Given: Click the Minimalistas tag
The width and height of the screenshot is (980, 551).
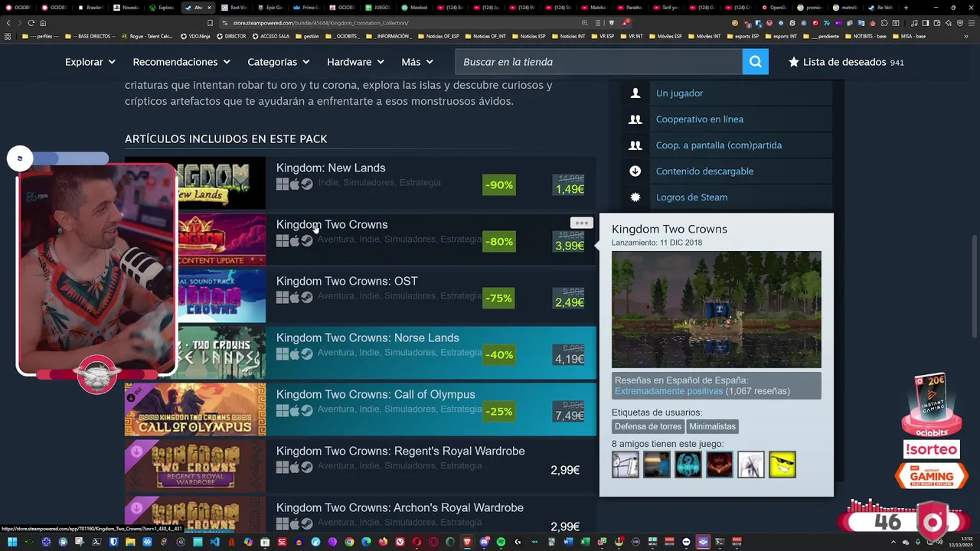Looking at the screenshot, I should 712,426.
